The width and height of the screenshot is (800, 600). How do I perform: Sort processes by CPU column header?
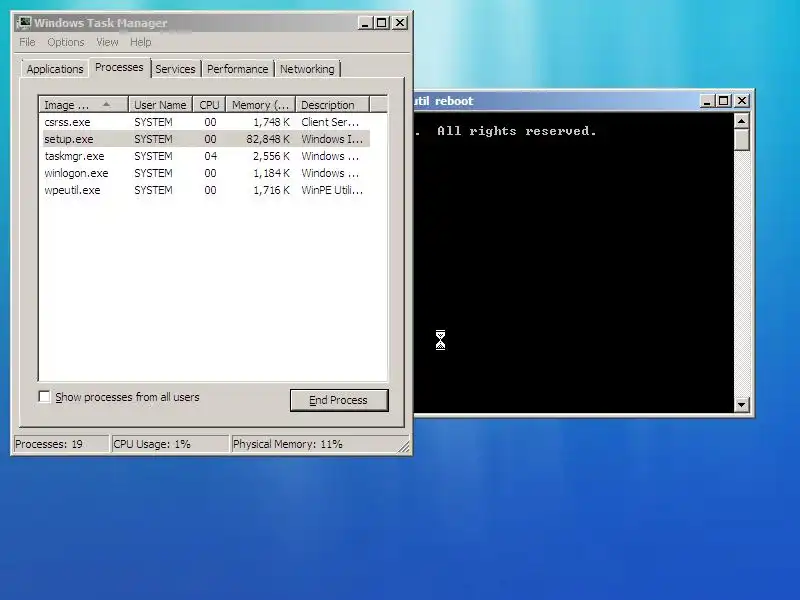point(209,105)
